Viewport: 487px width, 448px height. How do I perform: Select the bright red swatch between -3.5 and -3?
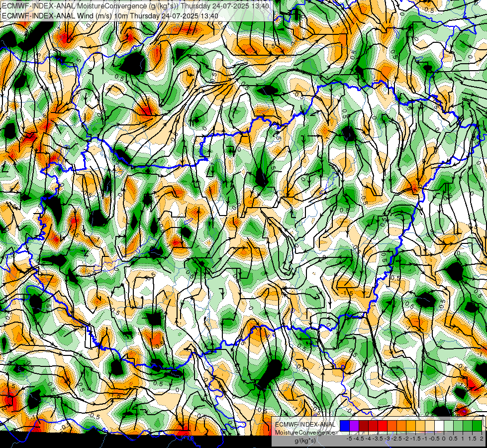383,426
